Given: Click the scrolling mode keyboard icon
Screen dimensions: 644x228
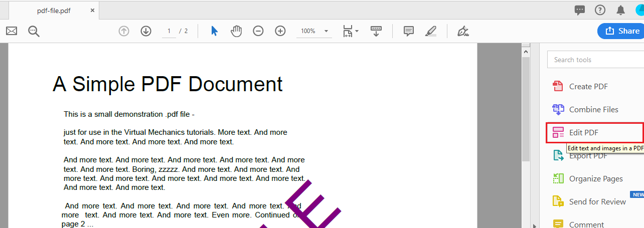Looking at the screenshot, I should click(x=376, y=31).
